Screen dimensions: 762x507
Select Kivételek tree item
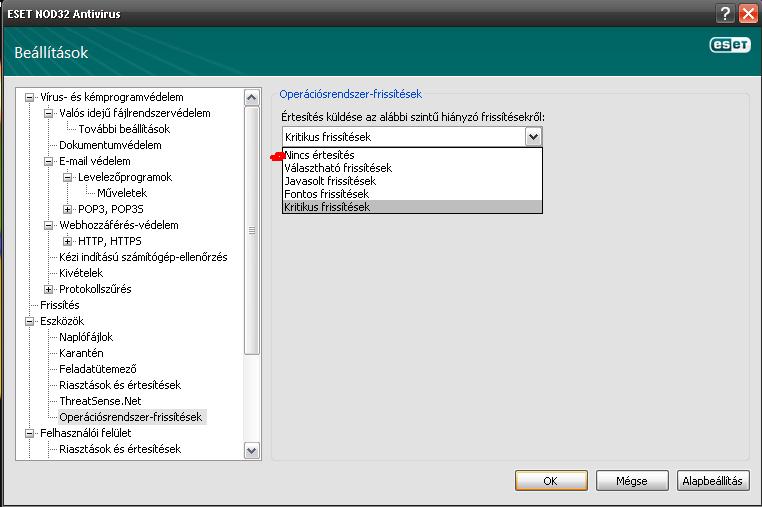(81, 273)
